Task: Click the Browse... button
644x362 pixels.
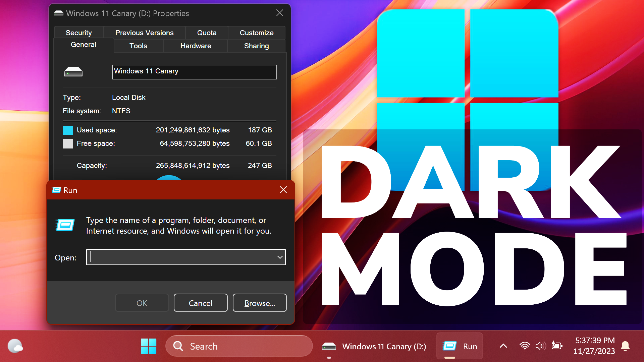Action: (x=259, y=303)
